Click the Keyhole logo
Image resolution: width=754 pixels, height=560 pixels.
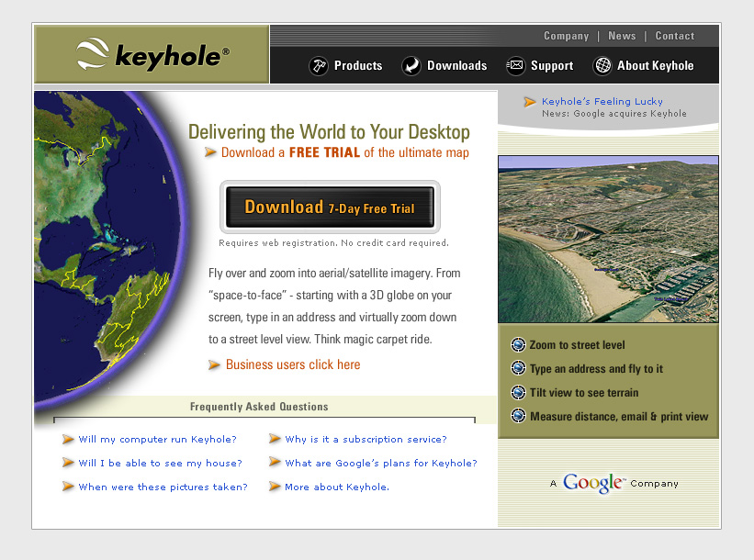point(153,54)
